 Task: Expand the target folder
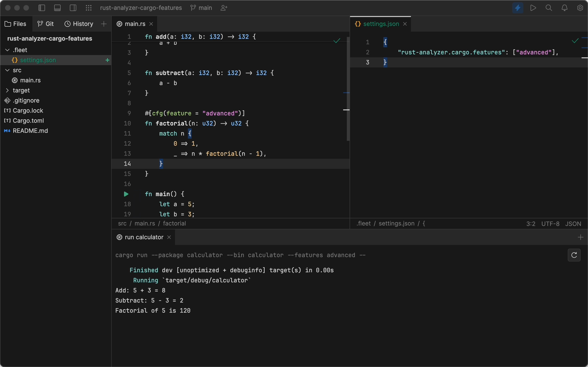tap(7, 90)
